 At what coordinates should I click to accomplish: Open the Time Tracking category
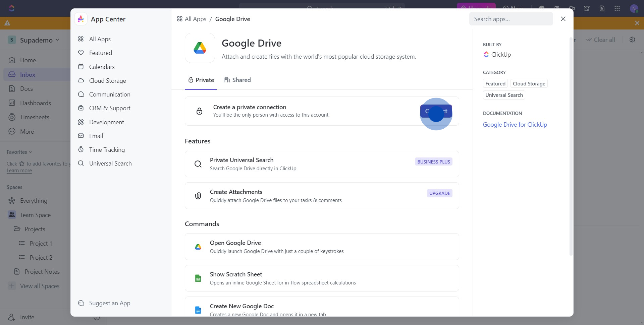107,150
